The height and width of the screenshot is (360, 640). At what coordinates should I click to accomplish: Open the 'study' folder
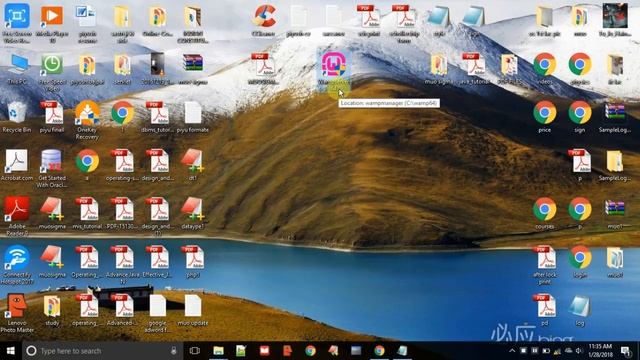(52, 306)
